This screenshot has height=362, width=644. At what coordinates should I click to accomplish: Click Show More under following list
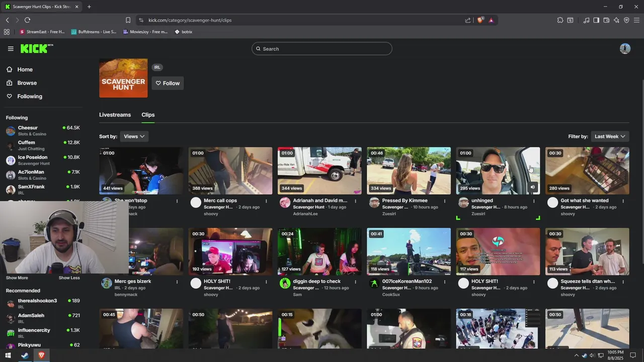click(17, 278)
